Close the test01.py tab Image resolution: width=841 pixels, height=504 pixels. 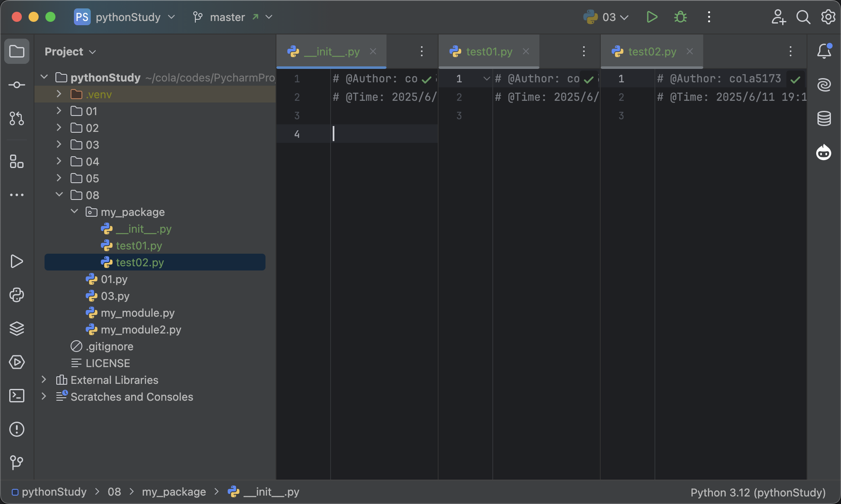click(526, 51)
